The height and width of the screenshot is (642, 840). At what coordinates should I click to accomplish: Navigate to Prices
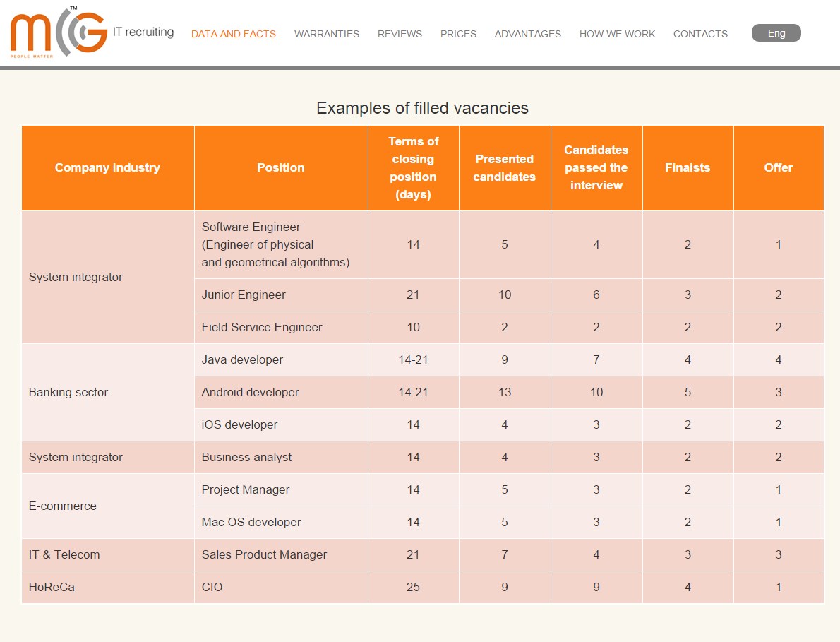(x=458, y=34)
